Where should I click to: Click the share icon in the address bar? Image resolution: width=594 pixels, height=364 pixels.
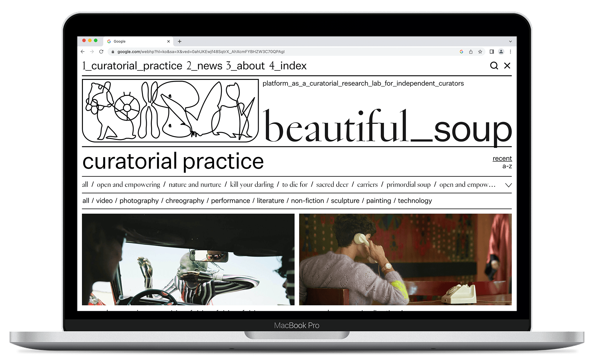coord(471,52)
